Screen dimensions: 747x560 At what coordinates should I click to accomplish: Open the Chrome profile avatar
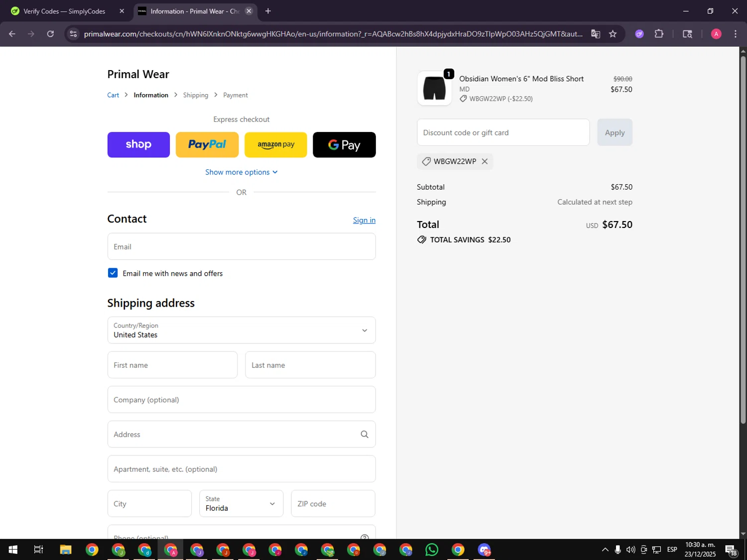(x=716, y=34)
